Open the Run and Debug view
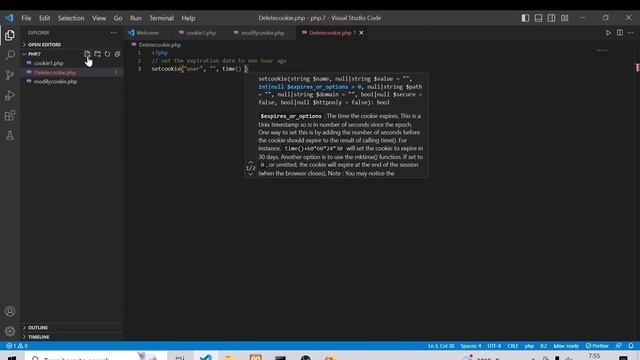The width and height of the screenshot is (640, 360). [10, 96]
